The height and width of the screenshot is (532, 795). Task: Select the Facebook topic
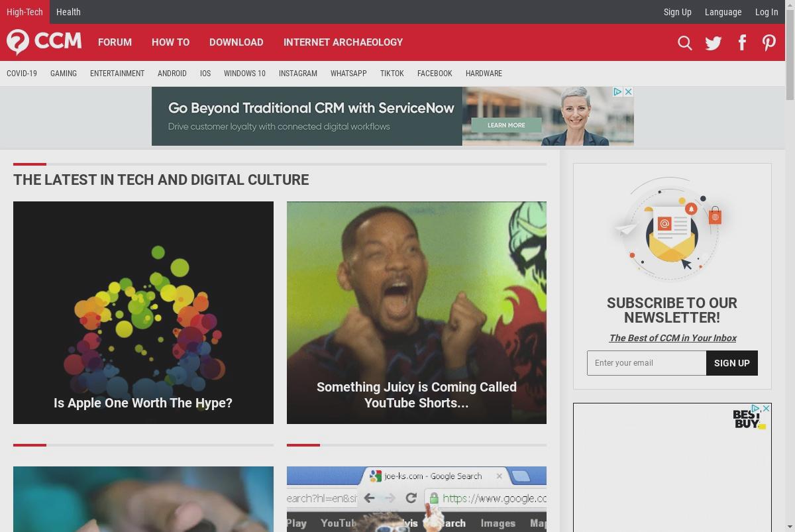(x=435, y=74)
